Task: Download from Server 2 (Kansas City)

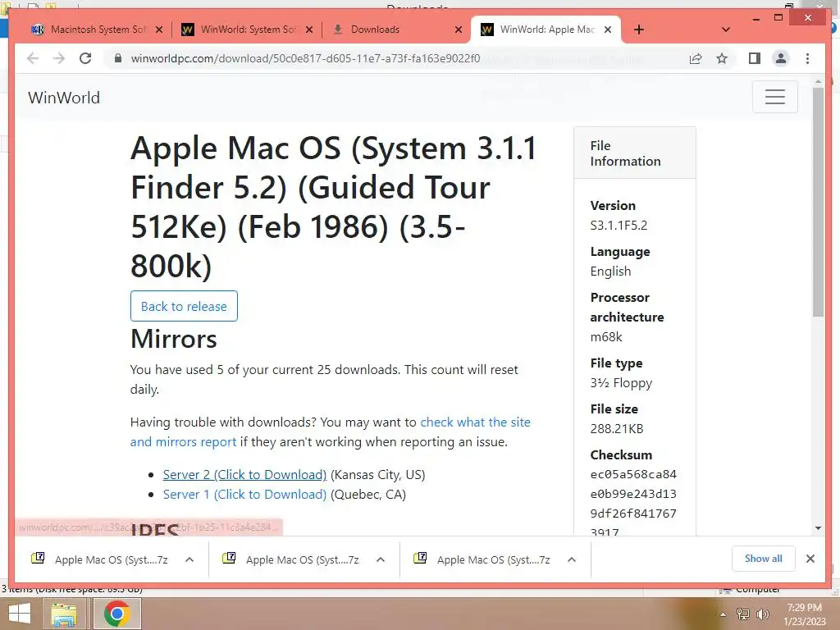Action: [244, 475]
